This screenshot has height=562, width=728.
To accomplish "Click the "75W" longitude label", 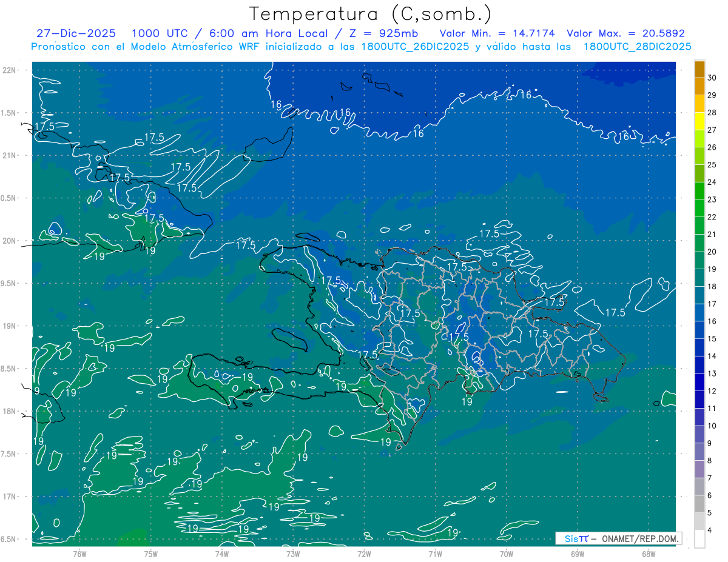I will (151, 554).
